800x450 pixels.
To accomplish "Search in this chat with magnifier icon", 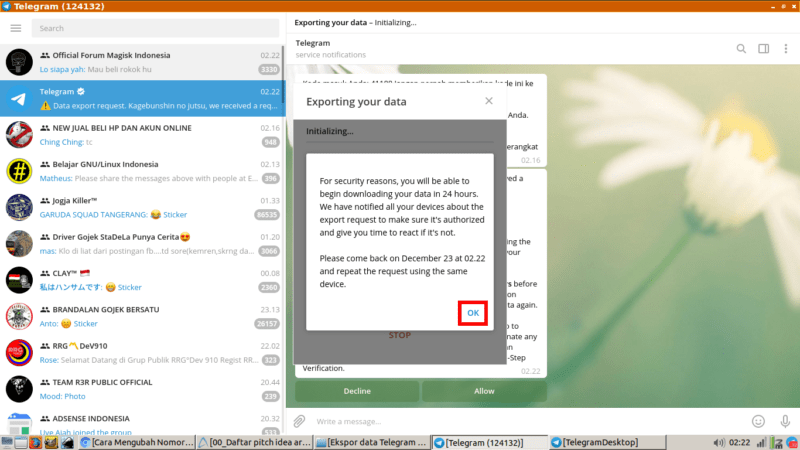I will [x=741, y=48].
